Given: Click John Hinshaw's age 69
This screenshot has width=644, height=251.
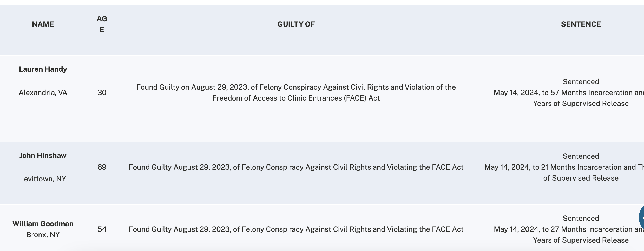Looking at the screenshot, I should coord(102,167).
